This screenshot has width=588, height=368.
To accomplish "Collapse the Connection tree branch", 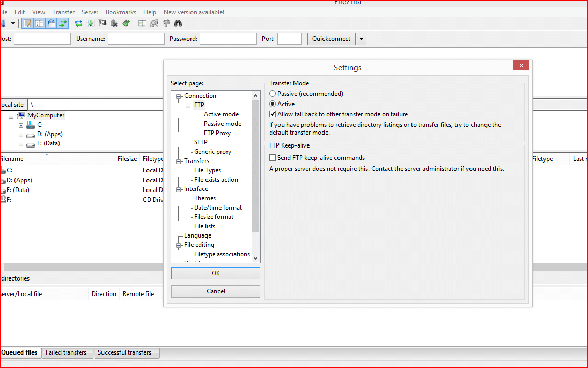I will (x=178, y=95).
